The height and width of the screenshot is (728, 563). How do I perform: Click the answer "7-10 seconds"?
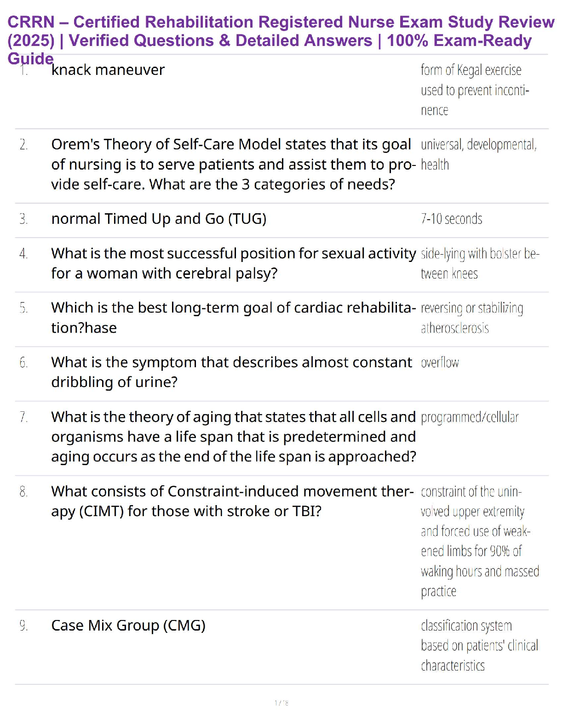tap(452, 219)
